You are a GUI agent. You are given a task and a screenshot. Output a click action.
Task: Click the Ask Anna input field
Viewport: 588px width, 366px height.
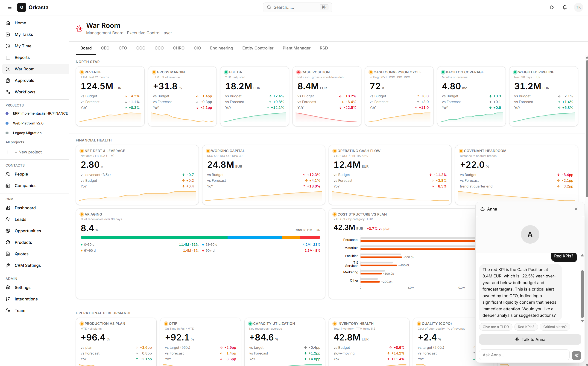click(x=524, y=355)
